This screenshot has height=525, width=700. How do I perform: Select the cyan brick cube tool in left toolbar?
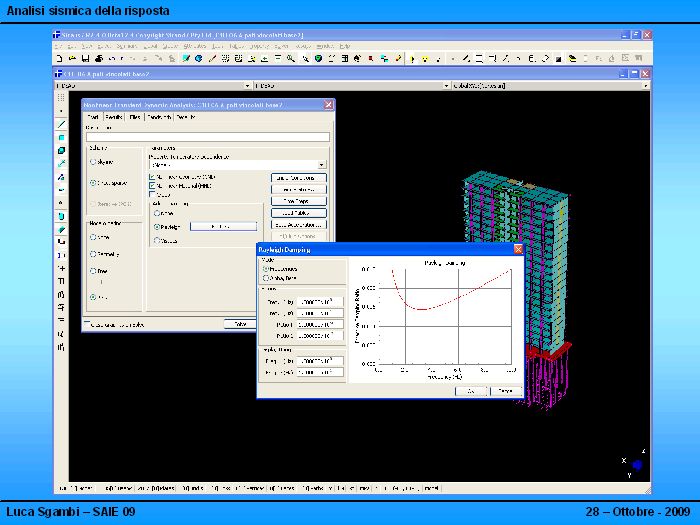point(61,150)
